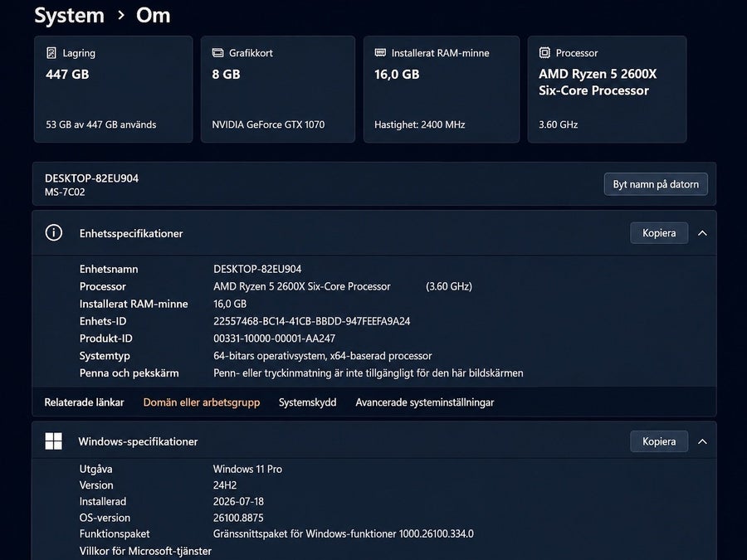The width and height of the screenshot is (747, 560).
Task: Click the Enhetsspecifikationer header title
Action: 131,233
